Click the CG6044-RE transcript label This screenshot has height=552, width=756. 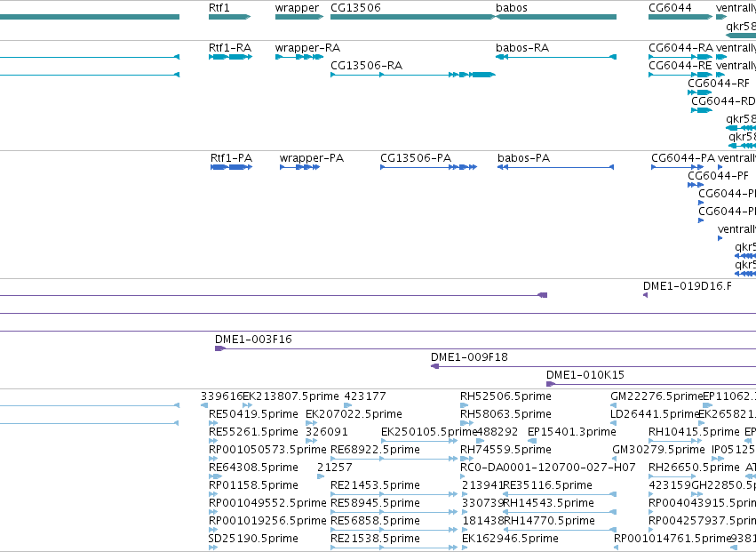click(680, 66)
